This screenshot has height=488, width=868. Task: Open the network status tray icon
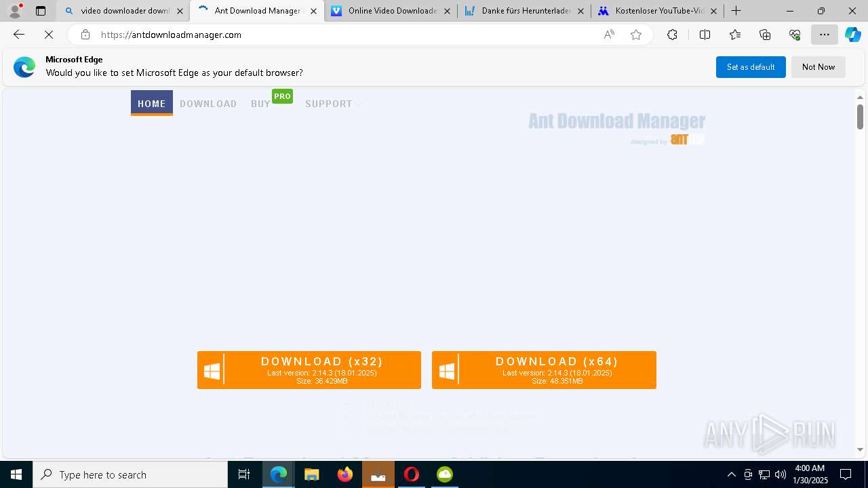(764, 474)
